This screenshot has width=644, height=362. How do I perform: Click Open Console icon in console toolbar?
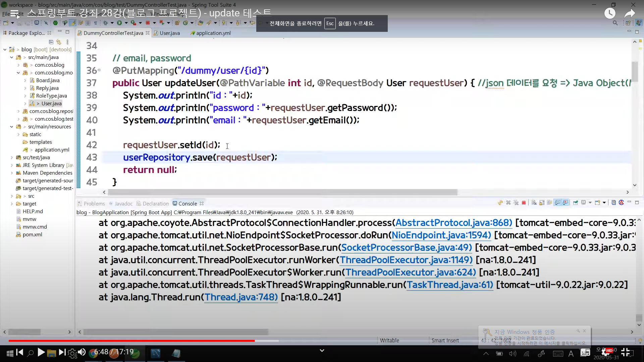597,203
